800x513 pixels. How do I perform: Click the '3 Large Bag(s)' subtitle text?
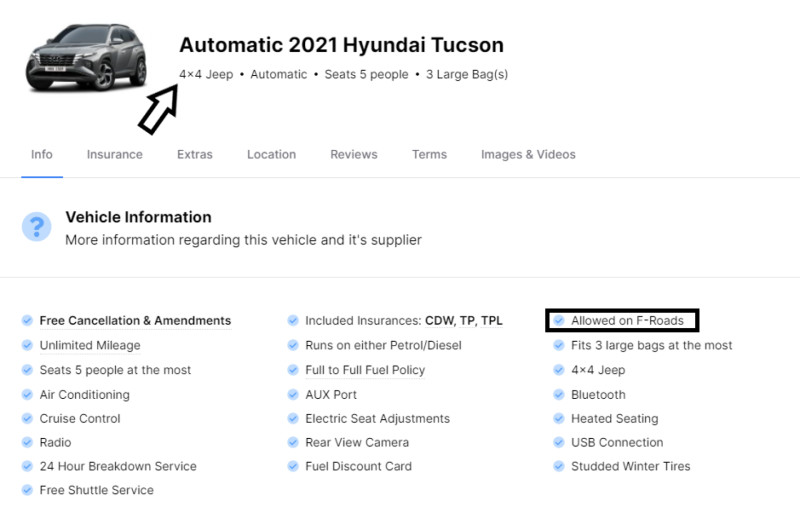467,75
